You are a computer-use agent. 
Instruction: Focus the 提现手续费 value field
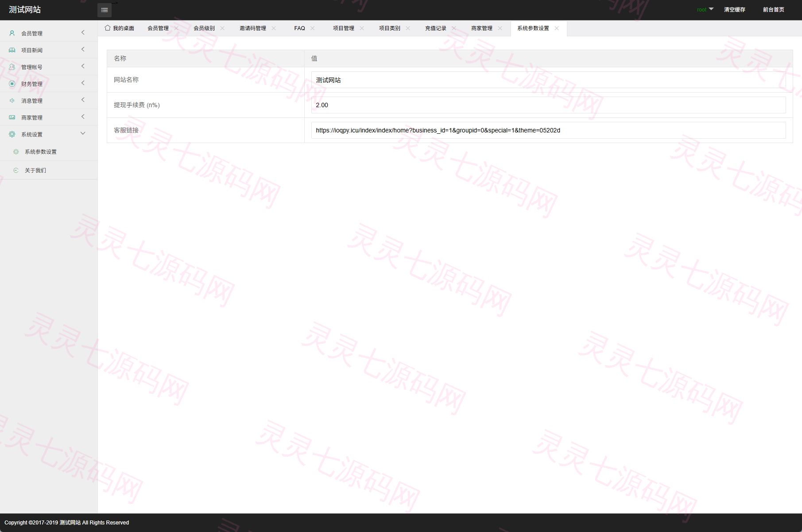(548, 105)
